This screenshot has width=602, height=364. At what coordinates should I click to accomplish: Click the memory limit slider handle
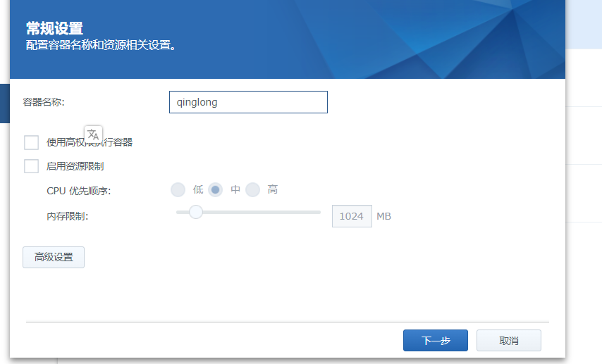pos(196,212)
